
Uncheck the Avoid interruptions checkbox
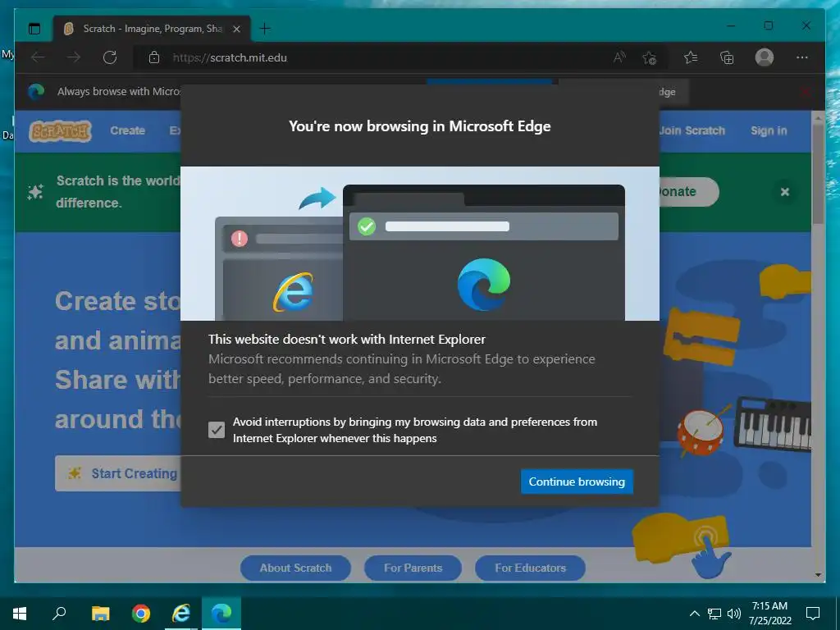tap(217, 430)
